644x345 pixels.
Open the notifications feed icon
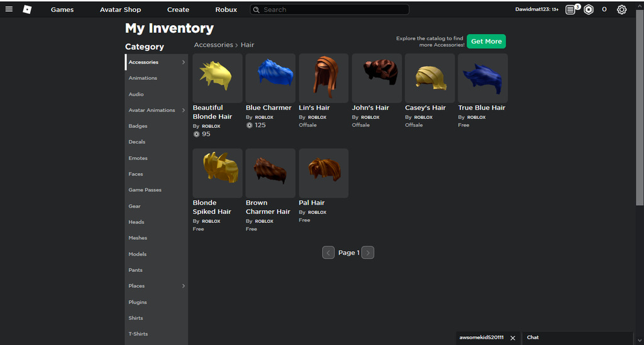coord(570,9)
